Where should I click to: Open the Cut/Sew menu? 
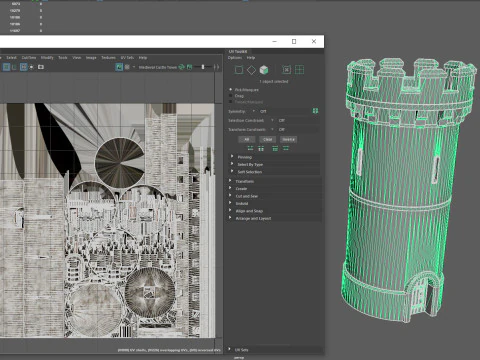click(x=29, y=58)
